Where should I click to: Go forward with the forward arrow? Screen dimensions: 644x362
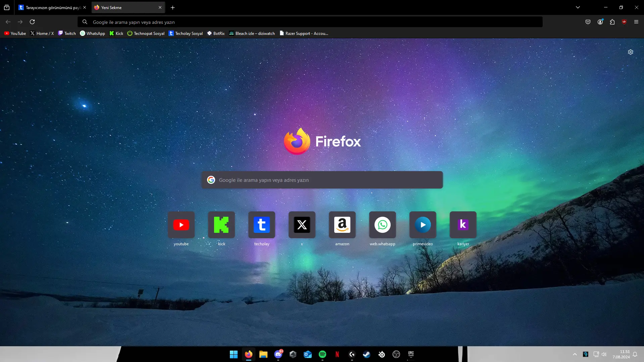20,22
